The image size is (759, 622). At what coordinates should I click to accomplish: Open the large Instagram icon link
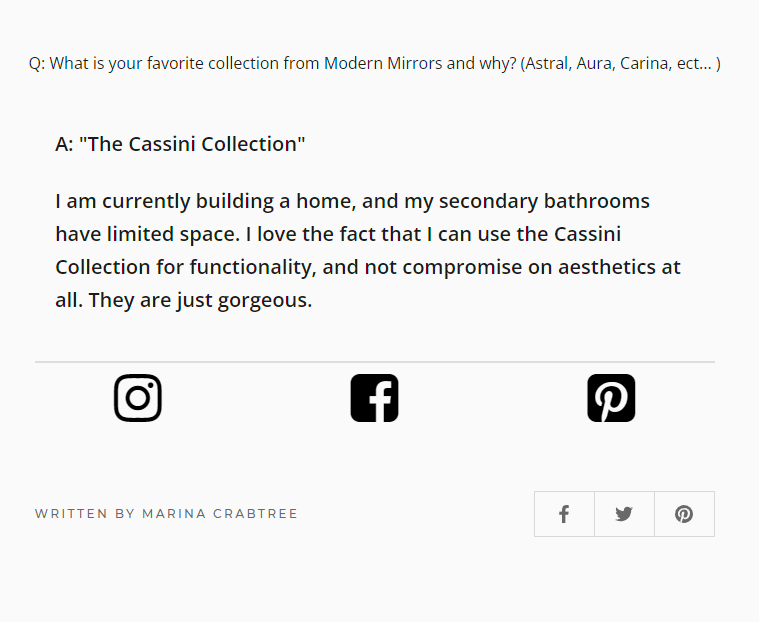138,398
